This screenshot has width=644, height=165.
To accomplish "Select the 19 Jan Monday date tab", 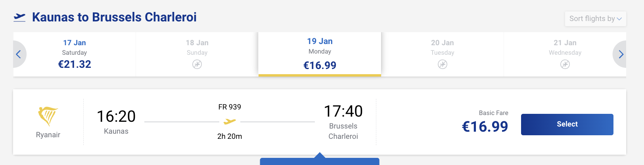I will (x=320, y=54).
